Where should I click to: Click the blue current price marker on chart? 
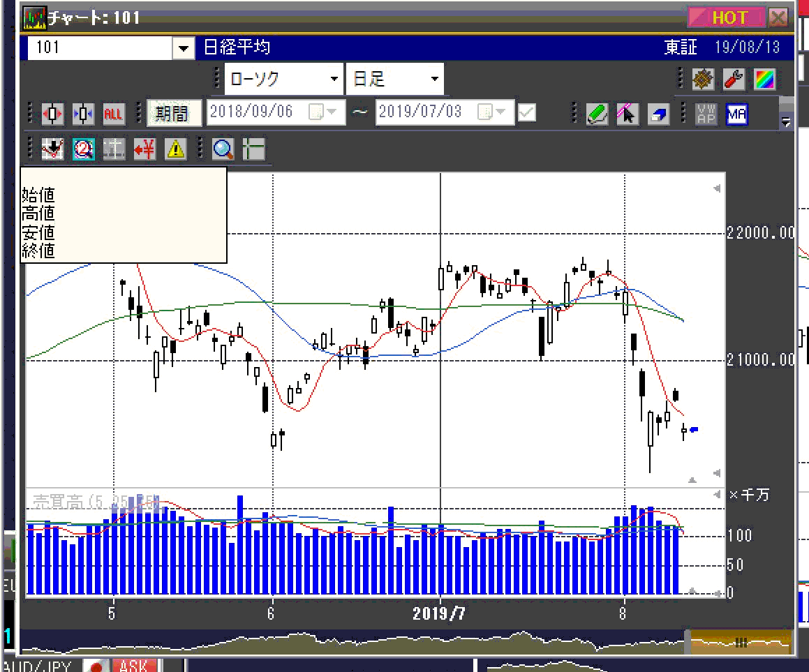[694, 429]
